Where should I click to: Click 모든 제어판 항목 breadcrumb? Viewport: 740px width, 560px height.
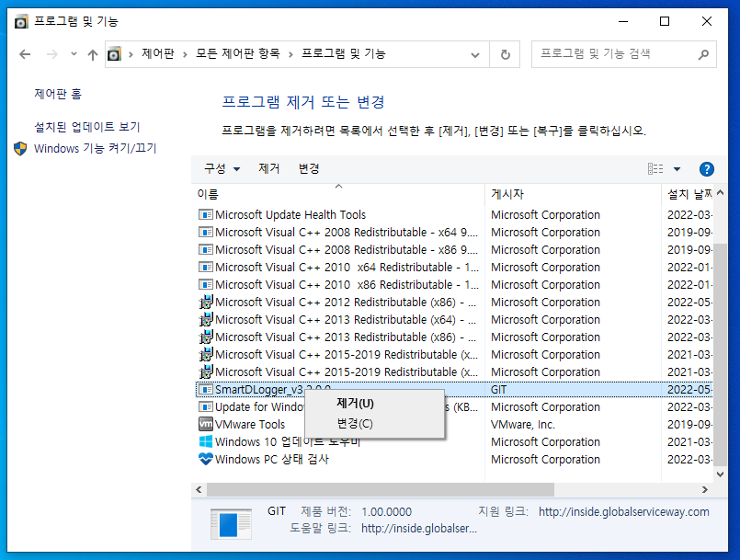click(x=238, y=54)
